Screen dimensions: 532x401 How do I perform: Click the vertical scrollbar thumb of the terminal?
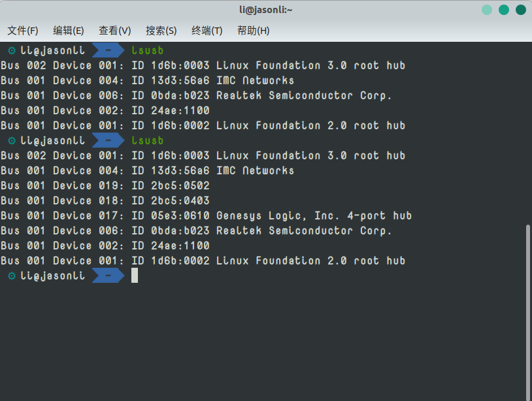point(527,312)
